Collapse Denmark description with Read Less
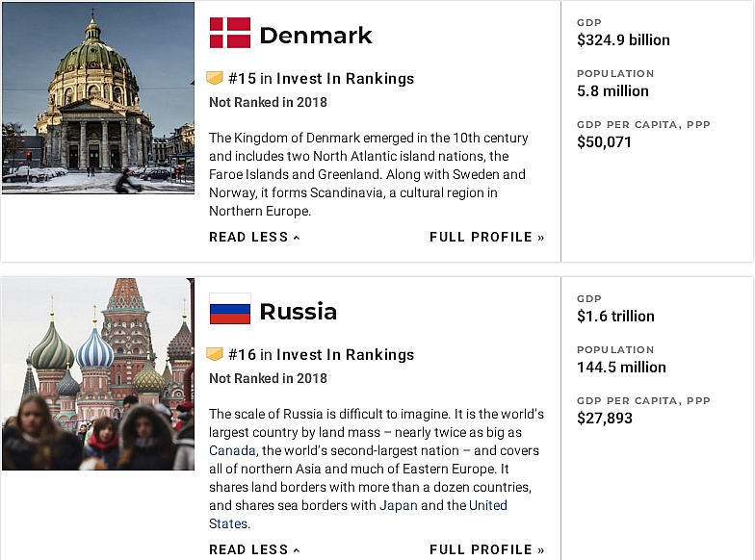755x560 pixels. click(x=254, y=237)
